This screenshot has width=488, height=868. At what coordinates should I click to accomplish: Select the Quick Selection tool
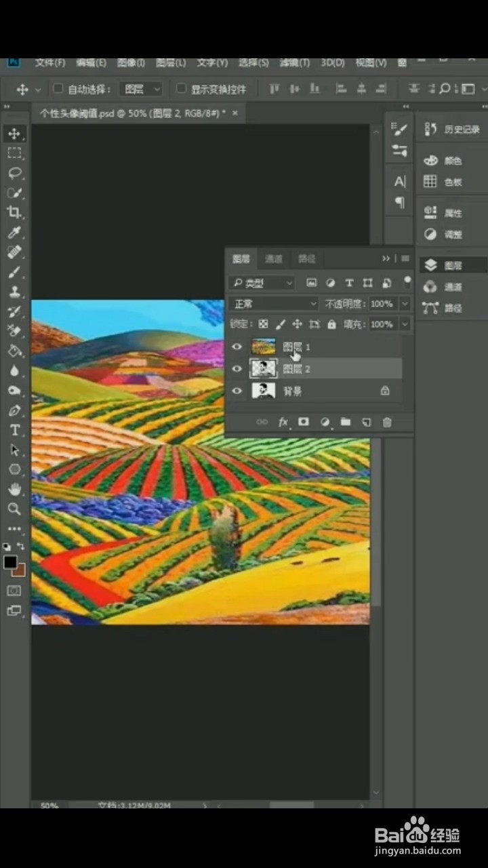tap(14, 193)
